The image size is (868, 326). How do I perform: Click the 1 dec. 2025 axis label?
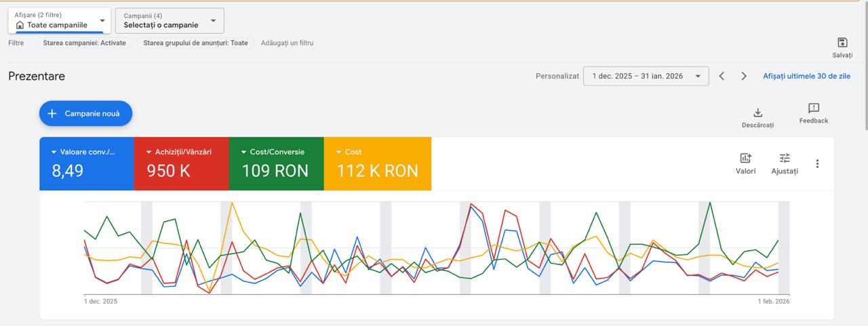(x=100, y=301)
